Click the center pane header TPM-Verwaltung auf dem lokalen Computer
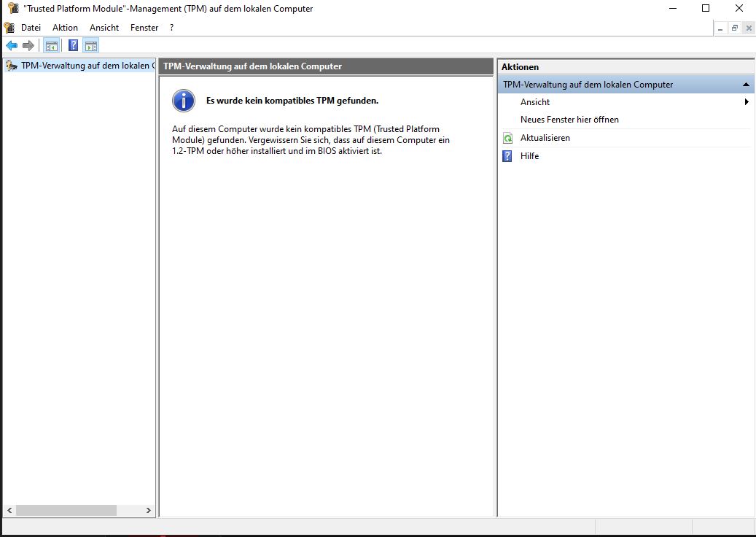Viewport: 756px width, 537px height. tap(327, 66)
